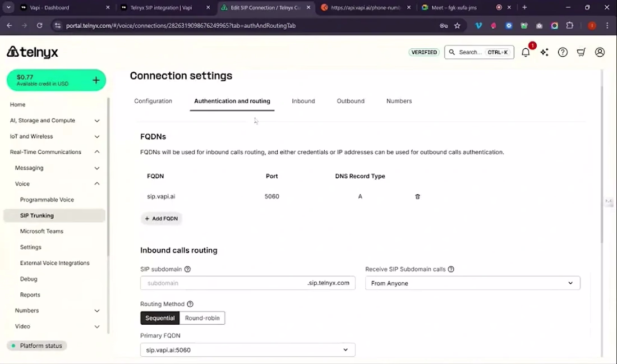
Task: Click the Add FQDN button
Action: [162, 218]
